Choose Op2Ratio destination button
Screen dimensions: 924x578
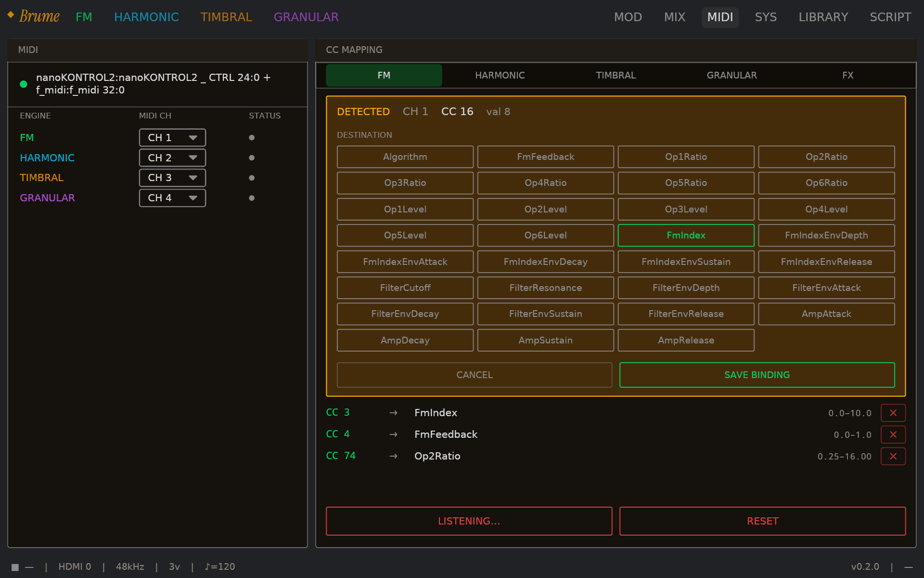[827, 157]
